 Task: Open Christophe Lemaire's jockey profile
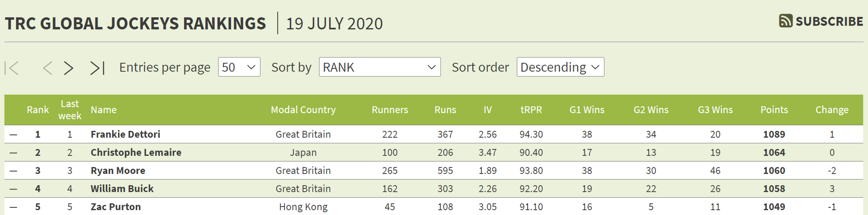[x=136, y=153]
